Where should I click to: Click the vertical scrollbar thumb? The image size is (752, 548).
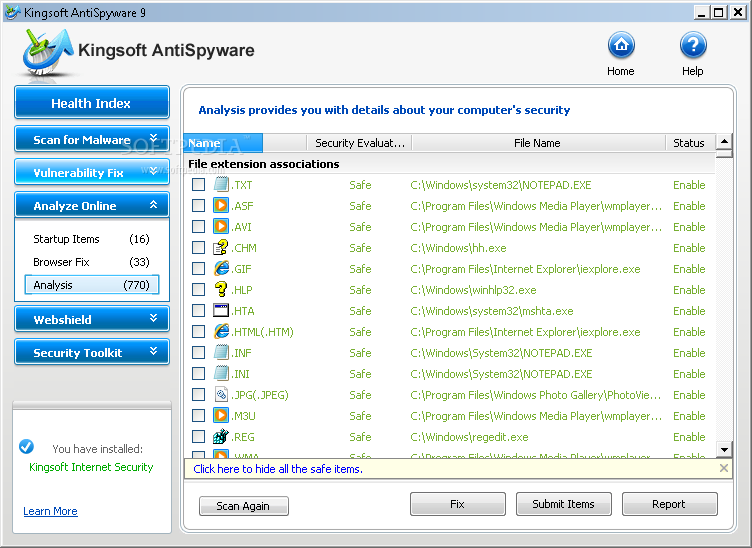tap(724, 154)
